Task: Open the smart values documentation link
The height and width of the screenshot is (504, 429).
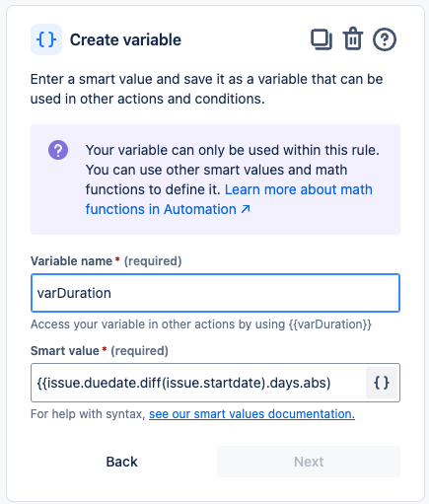Action: [251, 414]
